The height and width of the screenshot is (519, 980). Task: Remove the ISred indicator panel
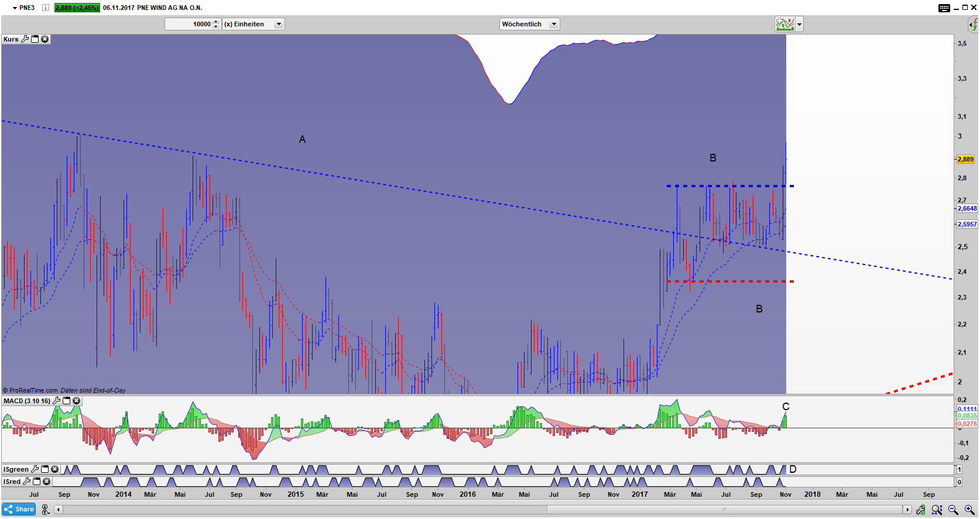click(x=46, y=482)
